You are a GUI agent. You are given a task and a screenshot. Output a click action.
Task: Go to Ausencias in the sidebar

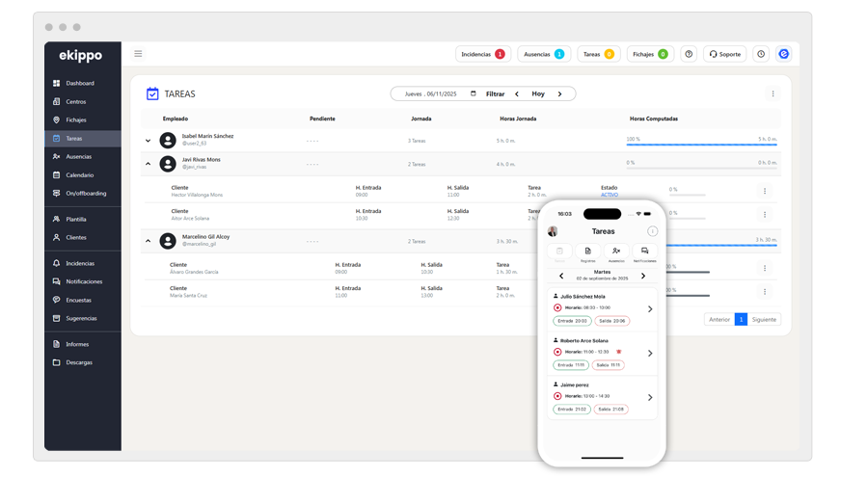(78, 156)
